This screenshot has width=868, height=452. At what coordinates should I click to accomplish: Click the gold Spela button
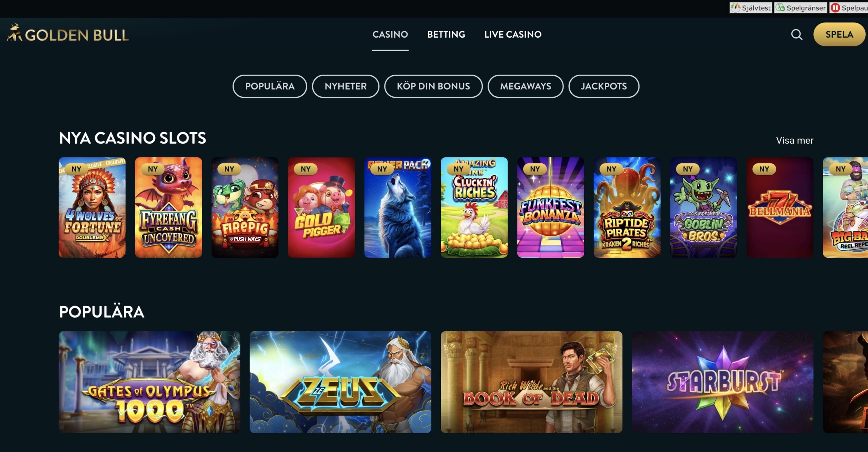pyautogui.click(x=839, y=34)
